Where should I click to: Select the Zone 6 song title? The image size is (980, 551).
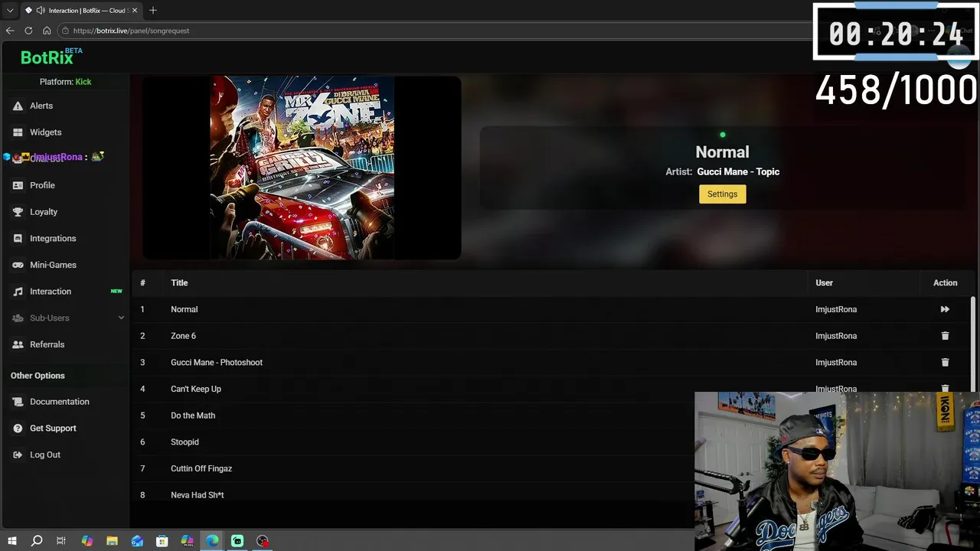183,336
